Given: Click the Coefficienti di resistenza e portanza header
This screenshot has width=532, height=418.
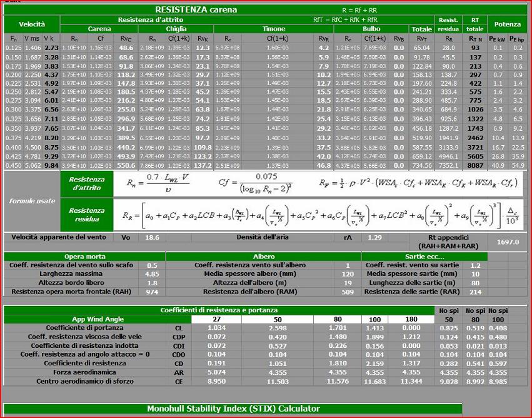Looking at the screenshot, I should tap(219, 310).
